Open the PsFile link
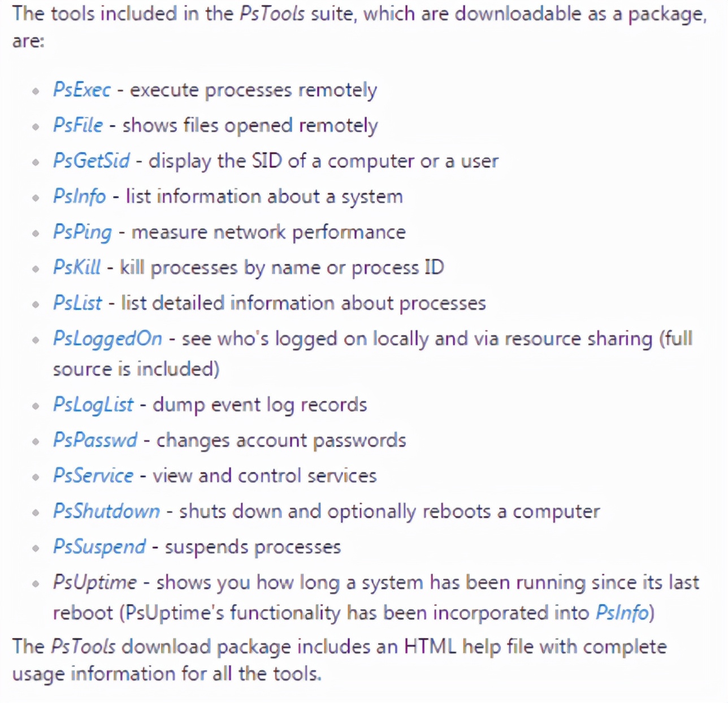Viewport: 728px width, 703px height. click(x=78, y=125)
